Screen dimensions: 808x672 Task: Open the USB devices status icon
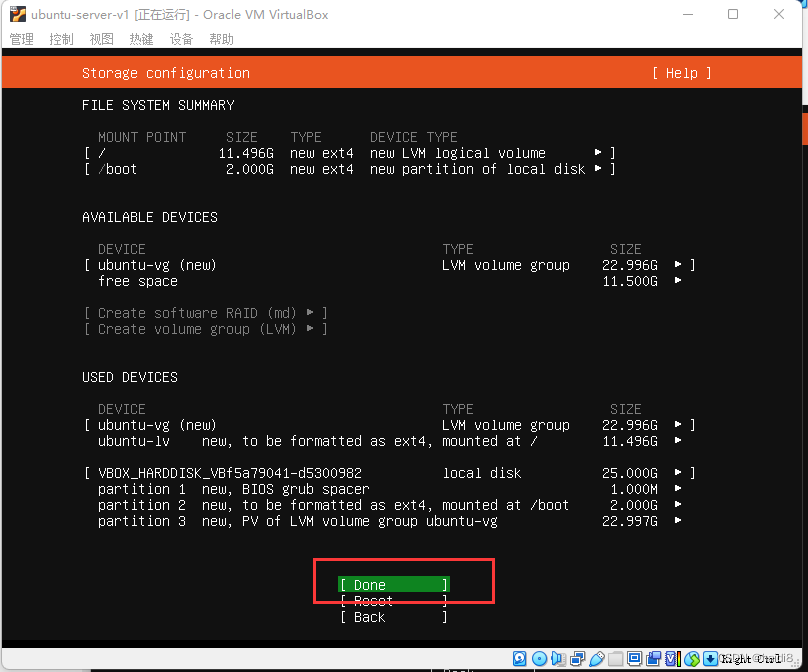(x=597, y=659)
